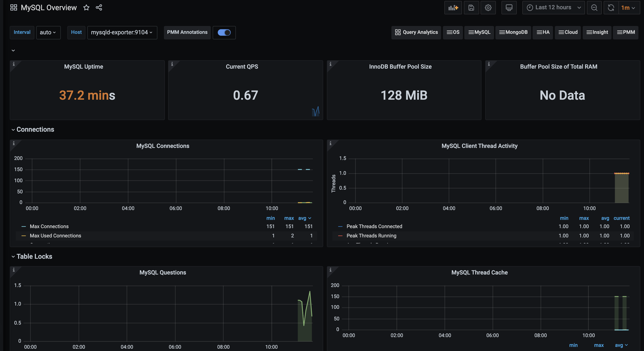
Task: Open info icon on Buffer Pool Size of Total RAM
Action: 489,64
